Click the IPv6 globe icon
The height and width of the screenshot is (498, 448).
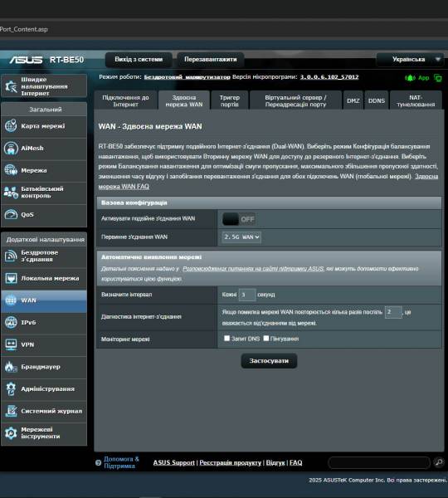11,322
